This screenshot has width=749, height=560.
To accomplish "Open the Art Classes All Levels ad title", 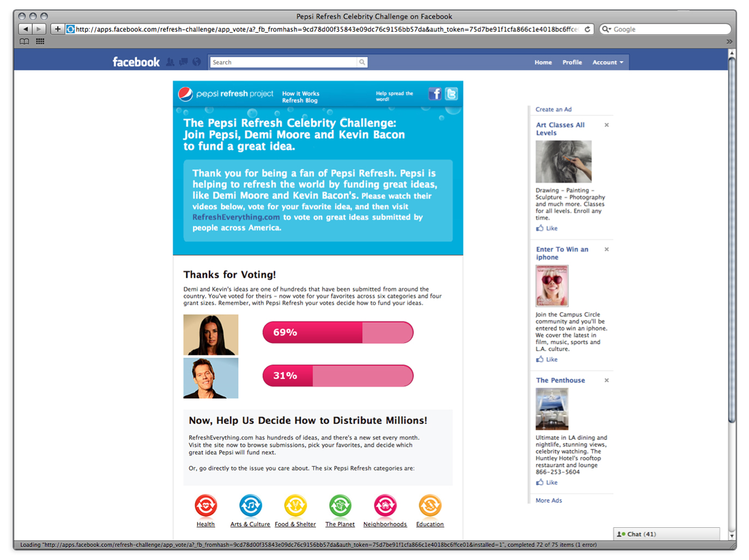I will [560, 129].
